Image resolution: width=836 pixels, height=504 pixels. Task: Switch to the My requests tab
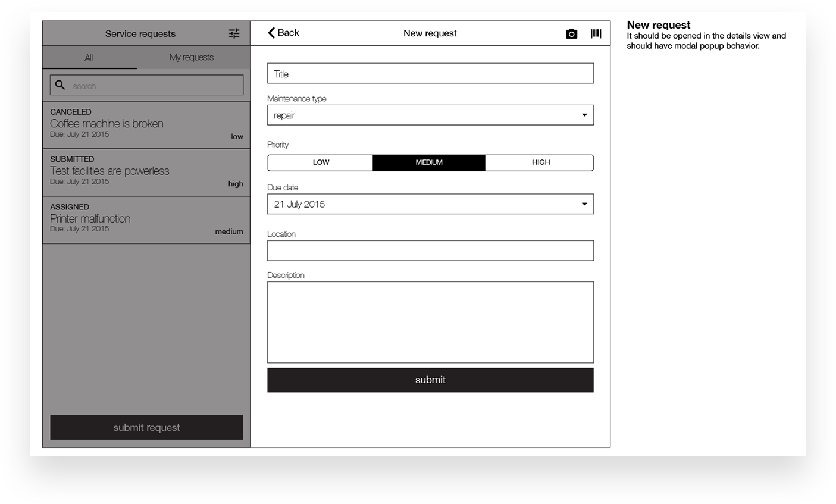(x=191, y=58)
